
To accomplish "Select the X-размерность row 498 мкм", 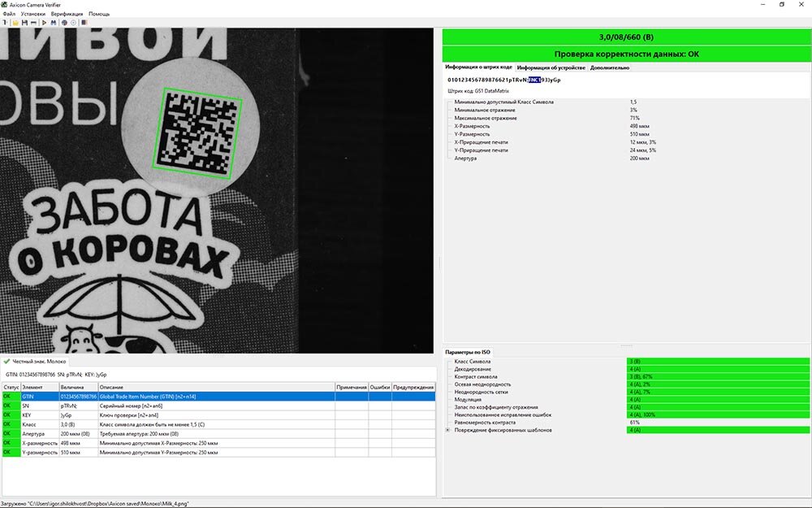I will [218, 443].
